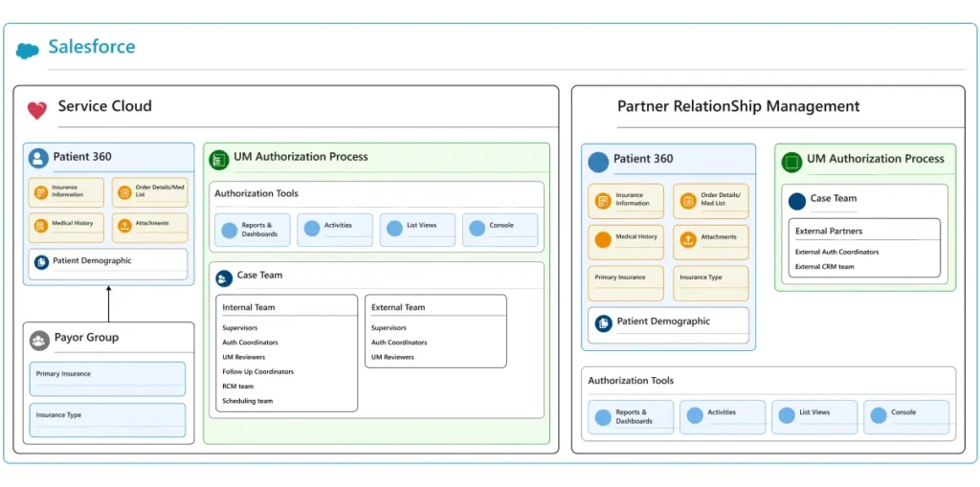Image resolution: width=980 pixels, height=487 pixels.
Task: Click Patient Demographic icon in Service Cloud
Action: pos(42,262)
